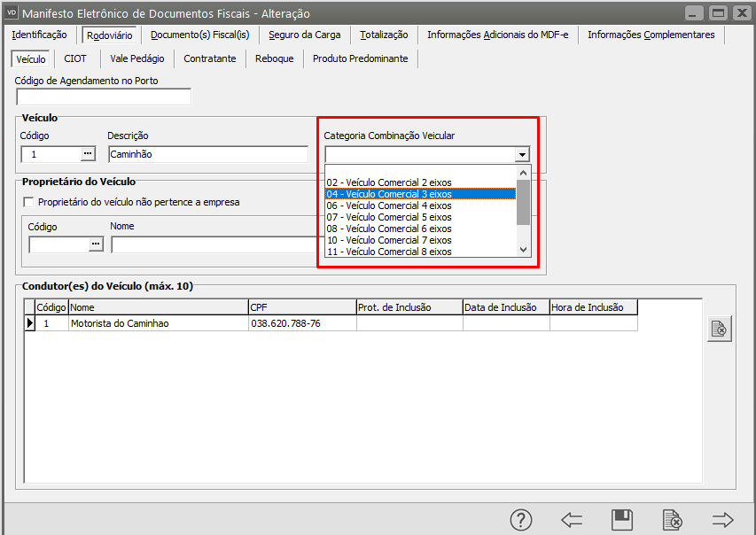This screenshot has height=535, width=756.
Task: Click dropdown list scroll down arrow
Action: [523, 250]
